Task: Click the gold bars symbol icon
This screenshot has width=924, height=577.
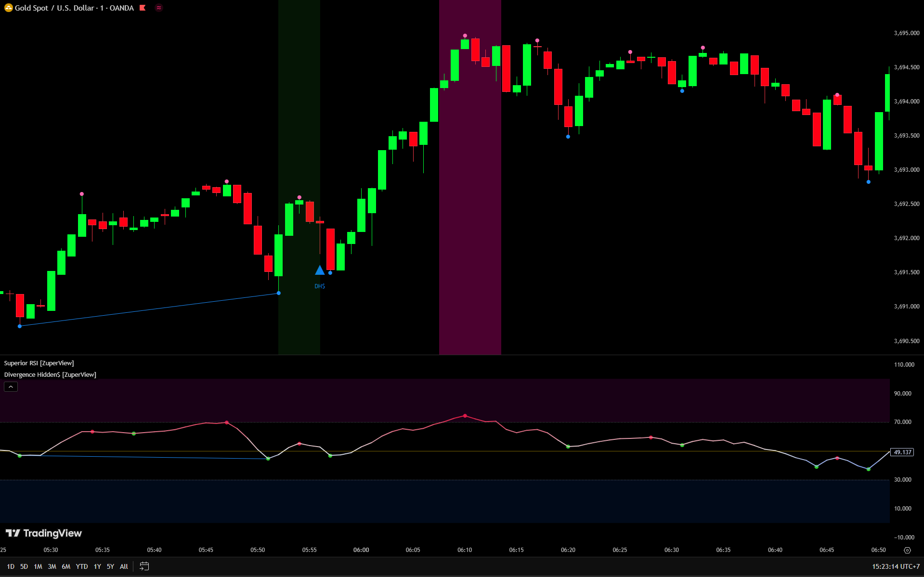Action: click(8, 8)
